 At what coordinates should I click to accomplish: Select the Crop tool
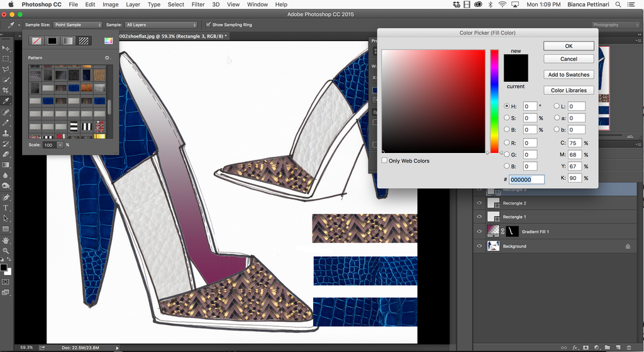tap(6, 90)
